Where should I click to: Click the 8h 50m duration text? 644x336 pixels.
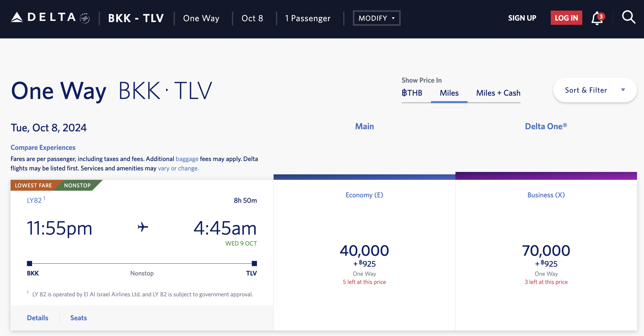click(245, 200)
